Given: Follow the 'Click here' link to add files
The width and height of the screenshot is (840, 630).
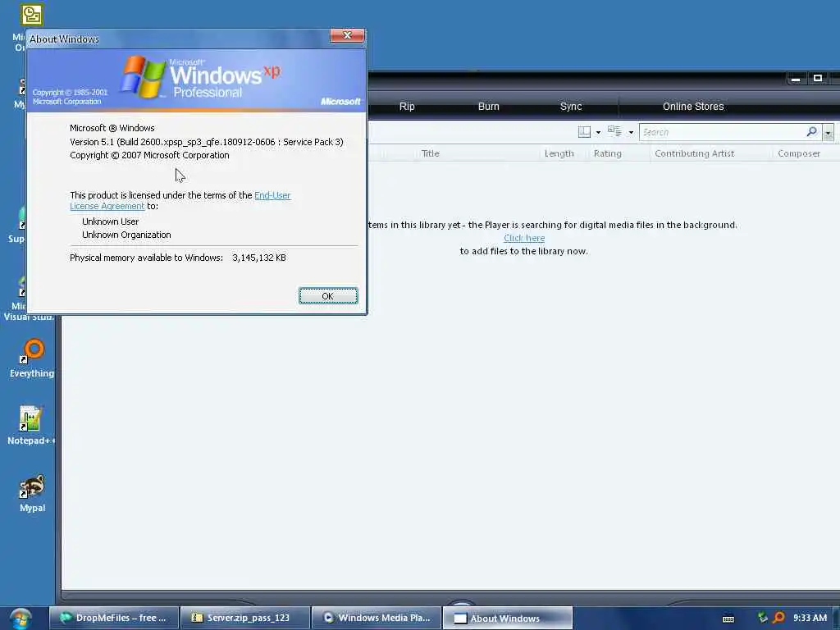Looking at the screenshot, I should tap(524, 238).
